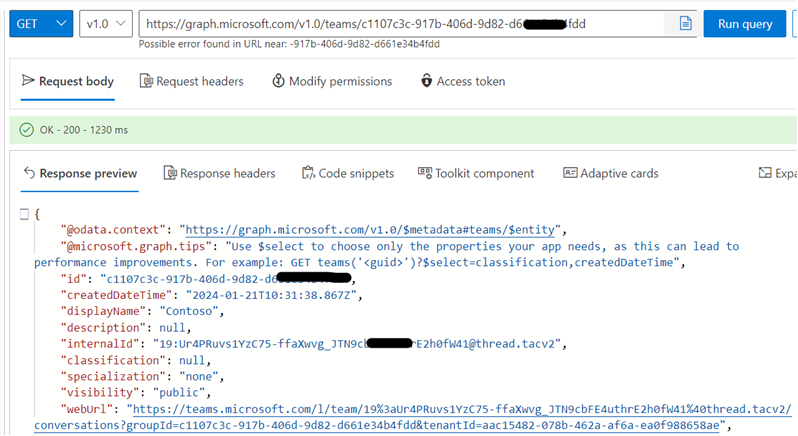Click the Toolkit component icon
This screenshot has width=798, height=436.
click(424, 172)
